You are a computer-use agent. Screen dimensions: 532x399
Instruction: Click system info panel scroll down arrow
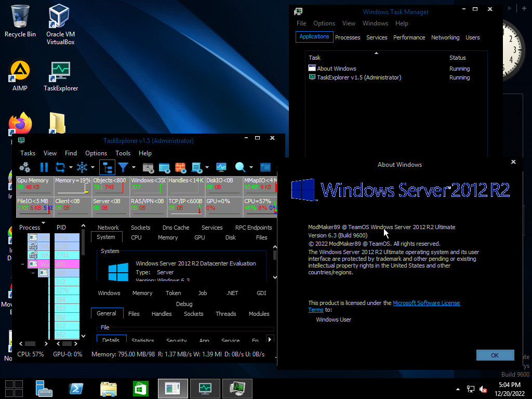point(274,277)
